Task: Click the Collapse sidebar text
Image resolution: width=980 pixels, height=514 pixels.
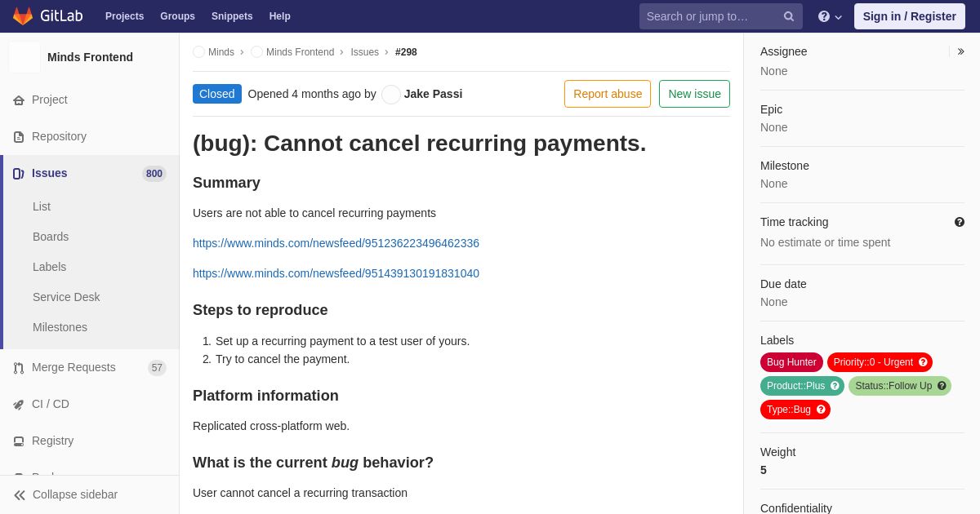Action: click(x=75, y=494)
